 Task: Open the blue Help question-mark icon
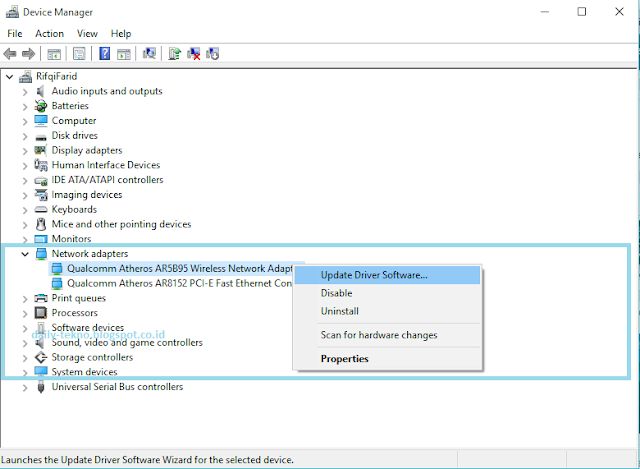click(x=104, y=53)
